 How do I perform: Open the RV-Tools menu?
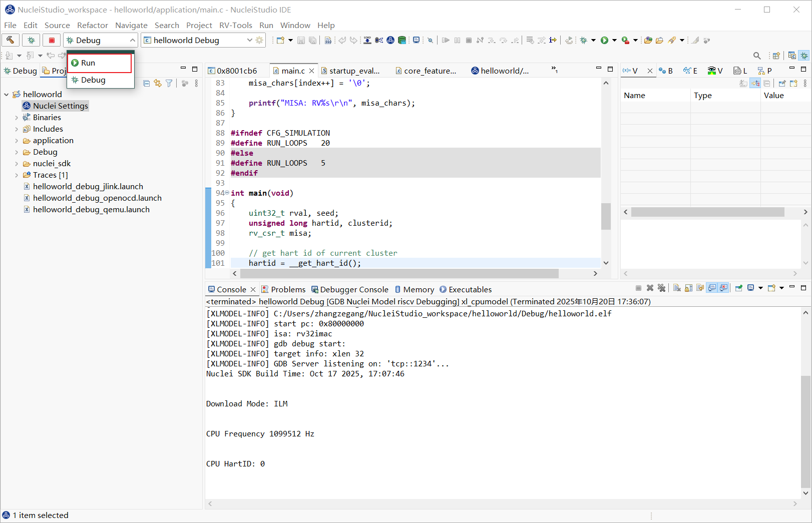pyautogui.click(x=235, y=25)
